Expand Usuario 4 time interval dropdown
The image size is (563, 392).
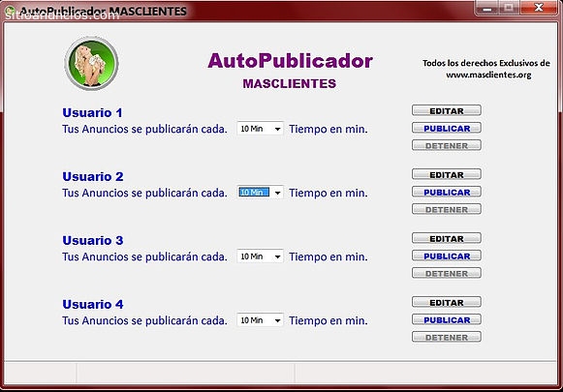click(x=260, y=320)
